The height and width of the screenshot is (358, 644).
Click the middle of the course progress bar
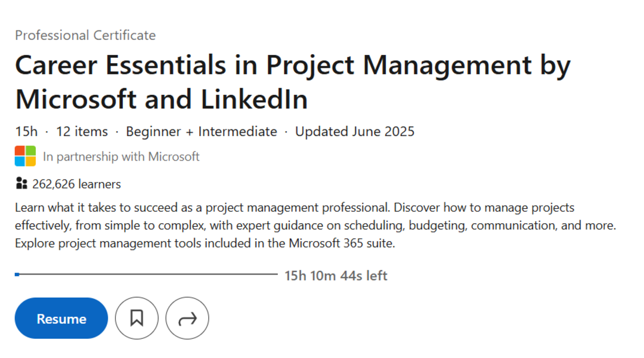(147, 274)
